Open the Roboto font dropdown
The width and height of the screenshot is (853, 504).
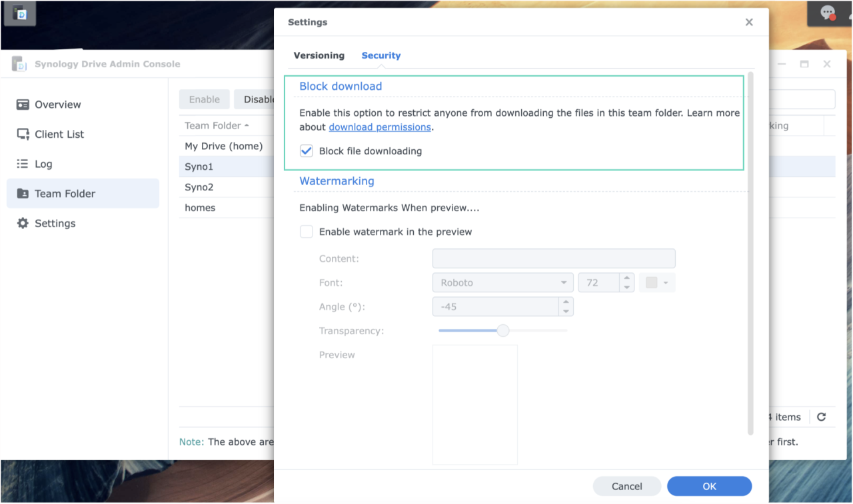(502, 282)
